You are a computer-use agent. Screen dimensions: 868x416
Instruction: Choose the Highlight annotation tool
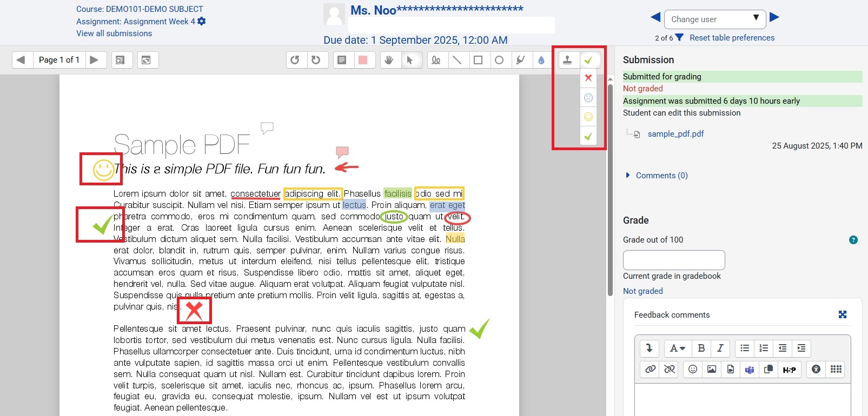click(x=520, y=60)
